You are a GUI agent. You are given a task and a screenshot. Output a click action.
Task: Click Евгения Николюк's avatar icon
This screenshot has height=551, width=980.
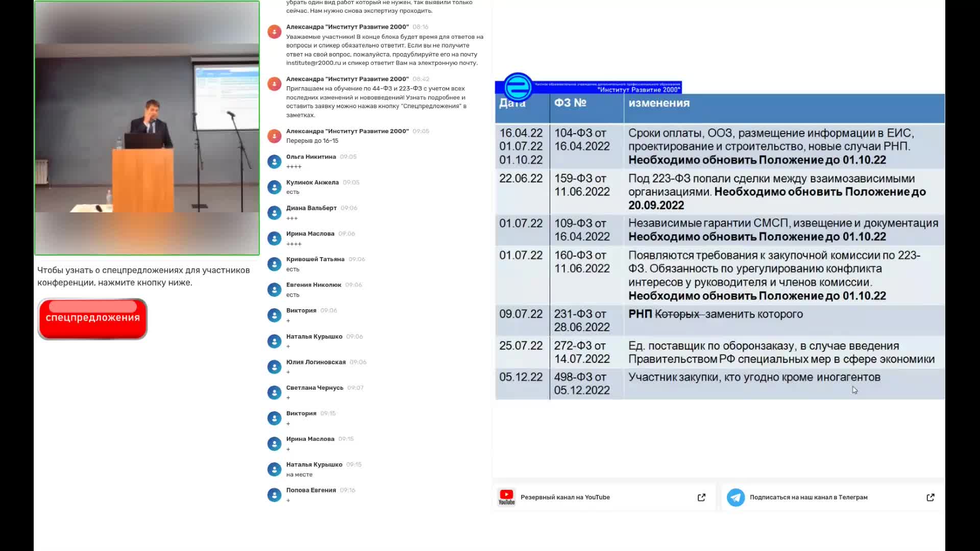tap(274, 290)
